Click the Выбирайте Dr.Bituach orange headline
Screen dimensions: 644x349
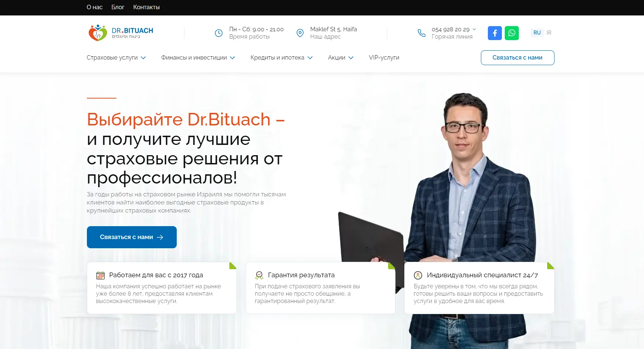pos(186,120)
